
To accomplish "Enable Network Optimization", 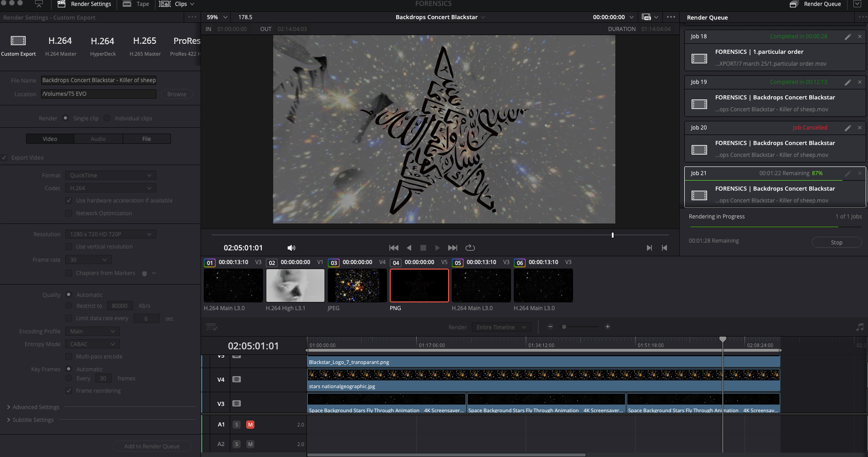I will pos(69,213).
